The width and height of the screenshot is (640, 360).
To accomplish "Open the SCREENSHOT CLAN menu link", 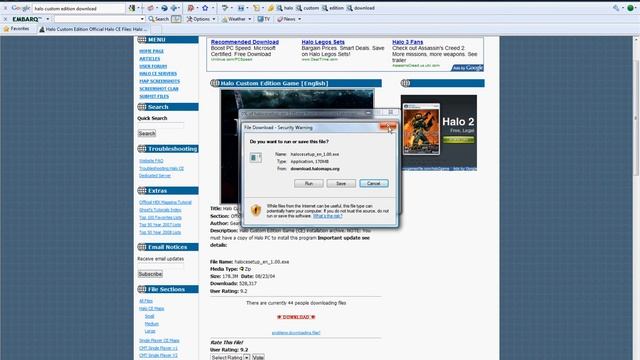I will (x=159, y=89).
